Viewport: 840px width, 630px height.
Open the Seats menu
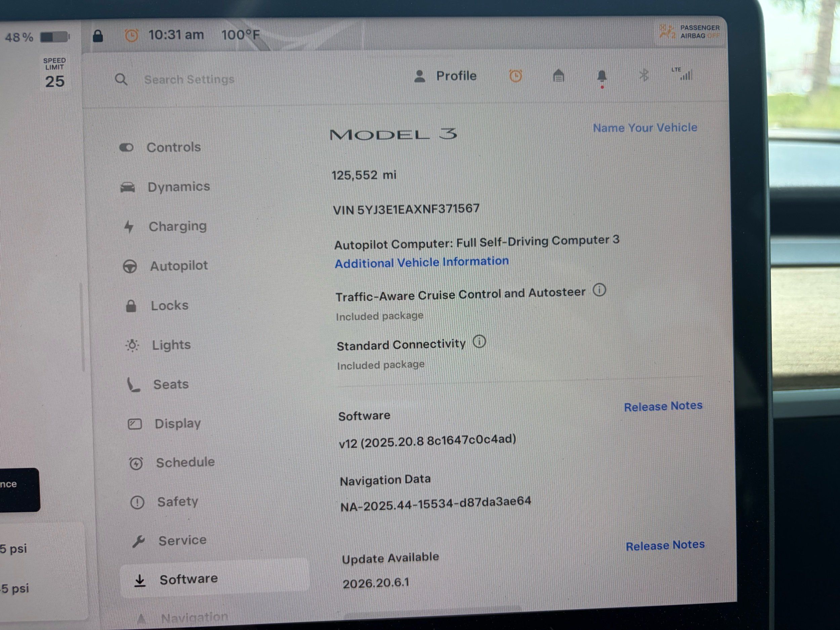pyautogui.click(x=171, y=385)
